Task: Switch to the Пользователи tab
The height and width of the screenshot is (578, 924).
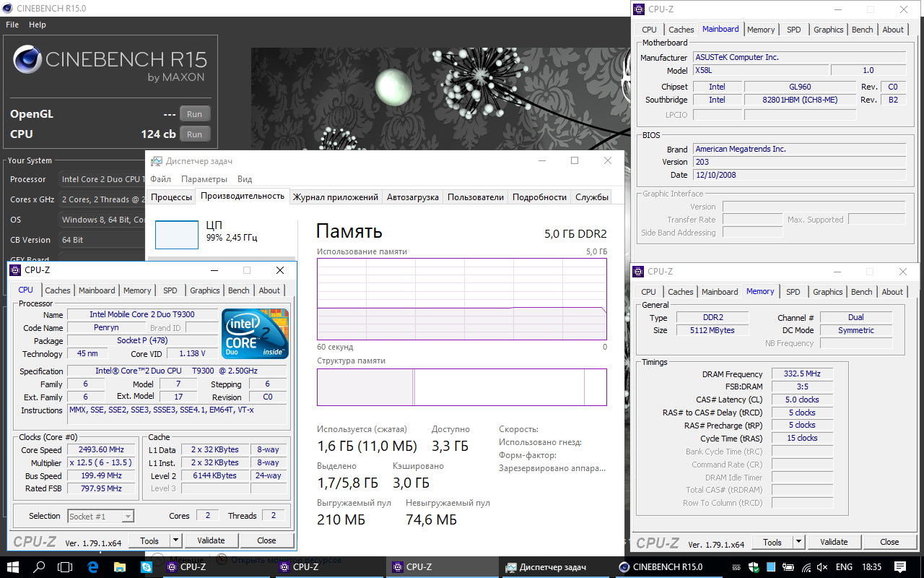Action: pyautogui.click(x=476, y=197)
